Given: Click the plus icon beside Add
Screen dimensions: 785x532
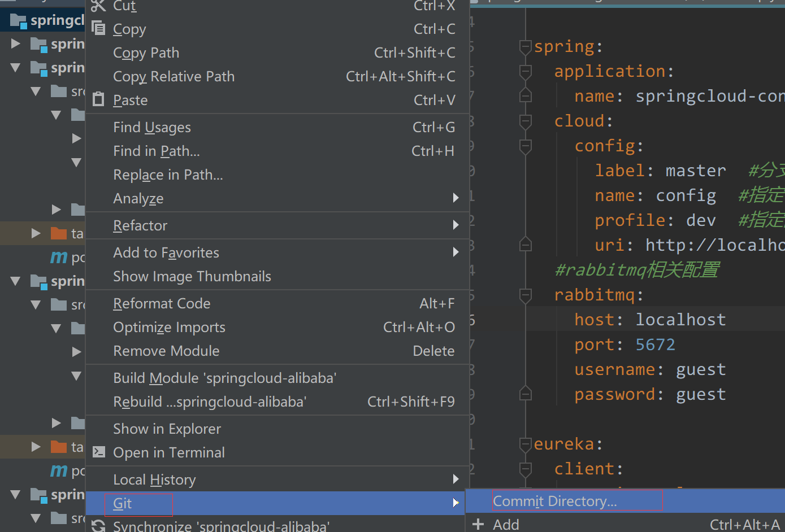Looking at the screenshot, I should [x=478, y=524].
